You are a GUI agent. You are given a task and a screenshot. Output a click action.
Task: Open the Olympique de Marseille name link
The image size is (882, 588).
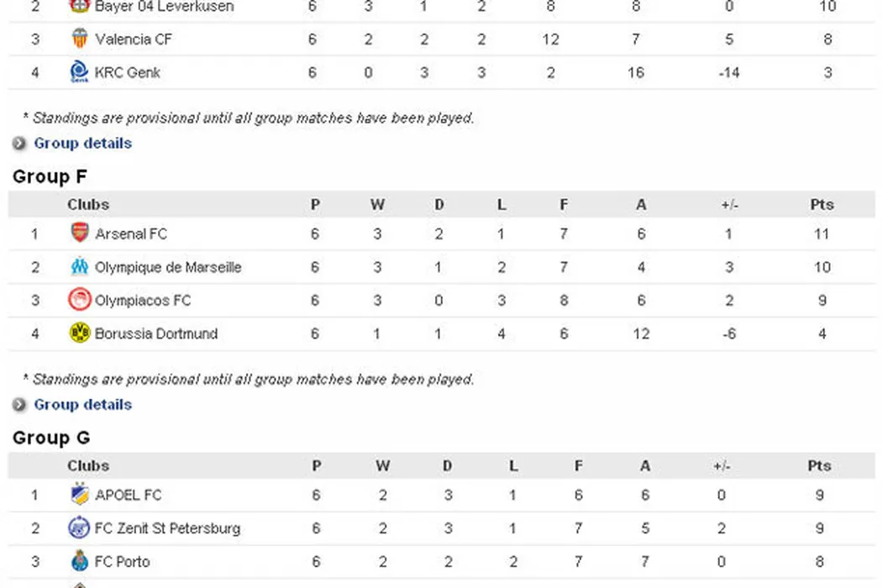[x=168, y=267]
